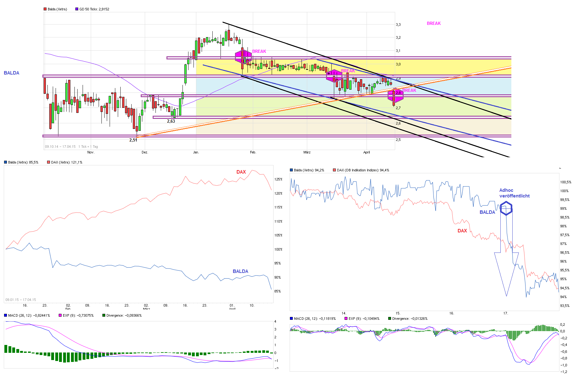Click the blue swatch beside Balda (Xetra): 94,2%
Screen dimensions: 588x383
coord(291,170)
